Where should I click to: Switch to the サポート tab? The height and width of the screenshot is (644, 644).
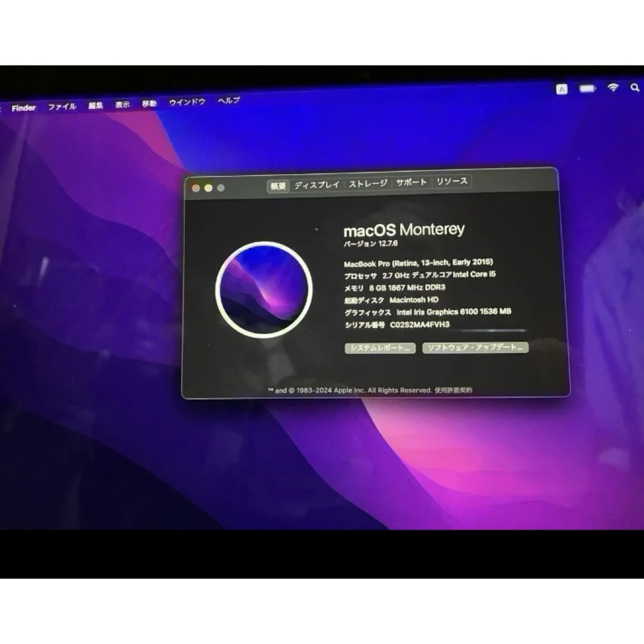pos(411,182)
